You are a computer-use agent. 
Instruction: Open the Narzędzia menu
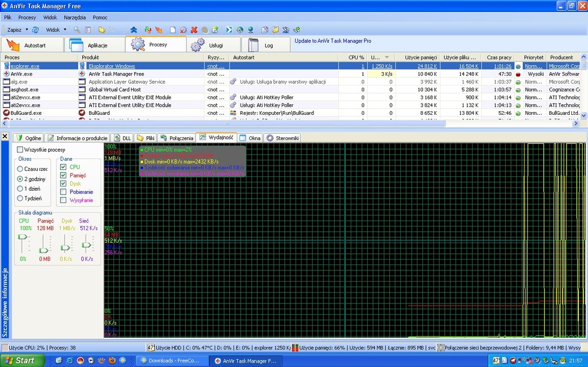75,17
